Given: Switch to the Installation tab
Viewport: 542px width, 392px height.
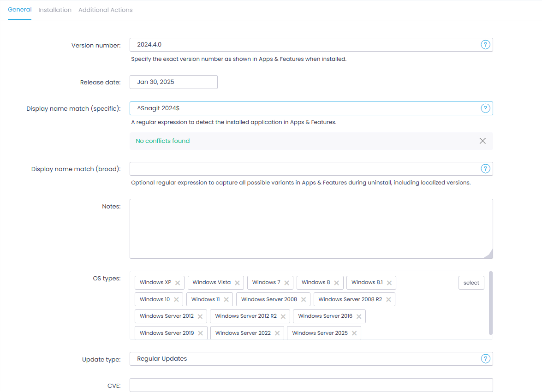Looking at the screenshot, I should click(55, 10).
